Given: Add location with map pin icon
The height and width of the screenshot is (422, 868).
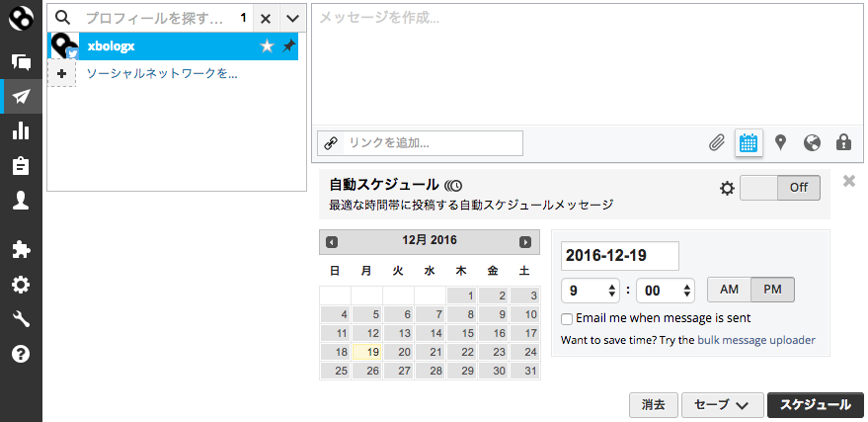Looking at the screenshot, I should coord(780,143).
